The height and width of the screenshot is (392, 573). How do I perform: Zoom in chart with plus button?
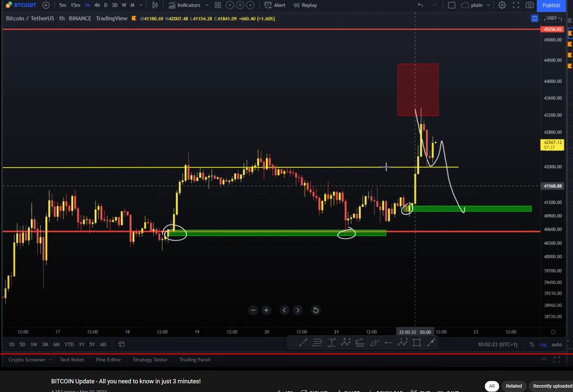266,310
